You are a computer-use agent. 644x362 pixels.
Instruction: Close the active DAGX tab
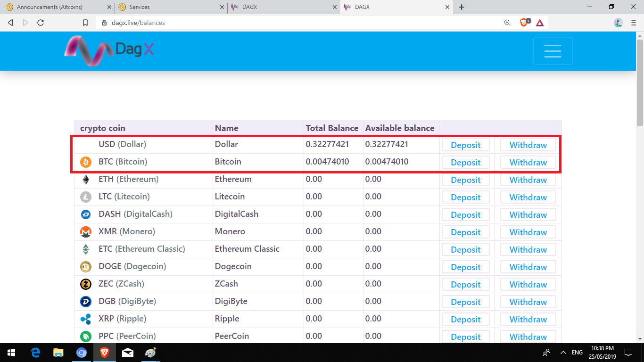tap(448, 7)
